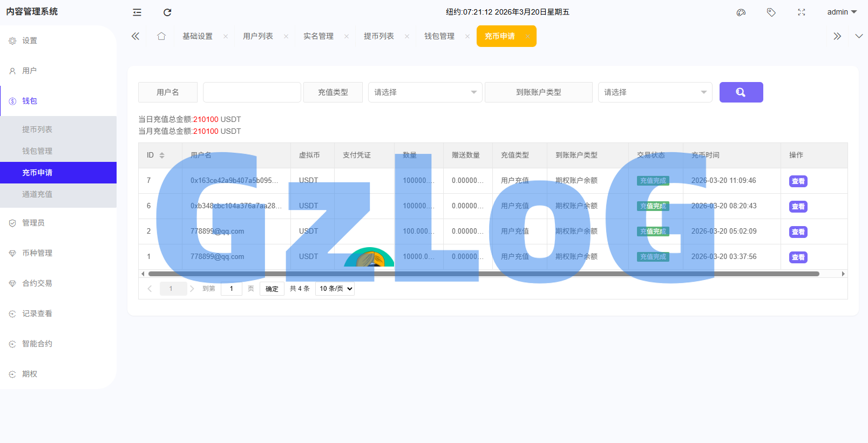Change the 10 条/页 page size selector
This screenshot has width=868, height=443.
(335, 289)
